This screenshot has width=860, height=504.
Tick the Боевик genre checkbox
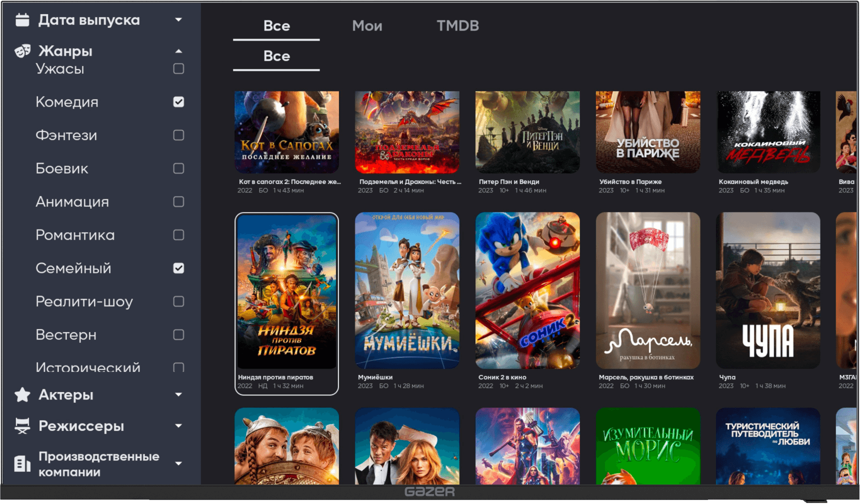[x=178, y=168]
